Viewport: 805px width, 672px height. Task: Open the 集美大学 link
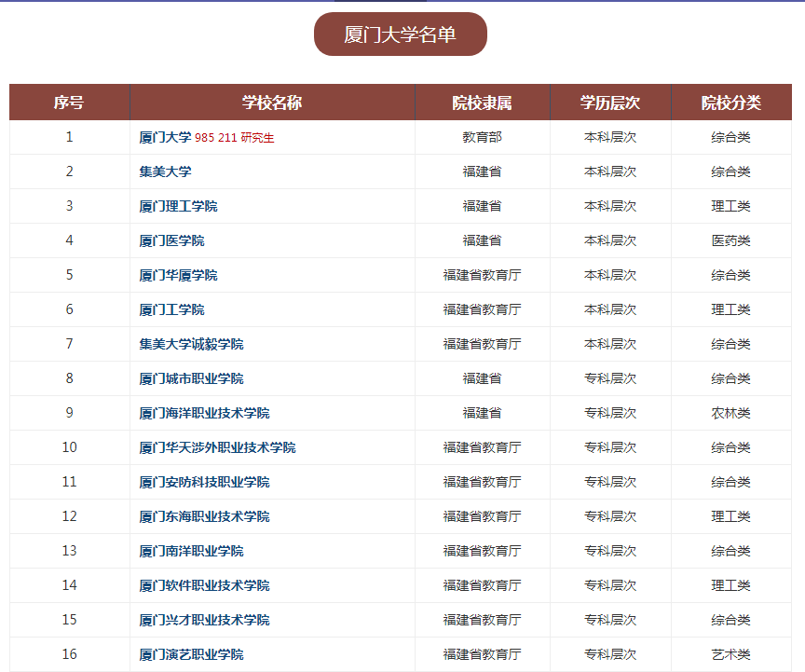(x=165, y=171)
